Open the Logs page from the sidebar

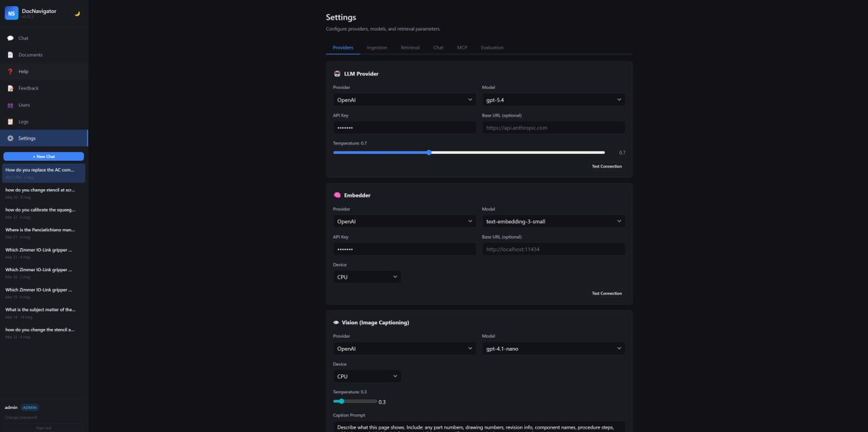click(44, 121)
